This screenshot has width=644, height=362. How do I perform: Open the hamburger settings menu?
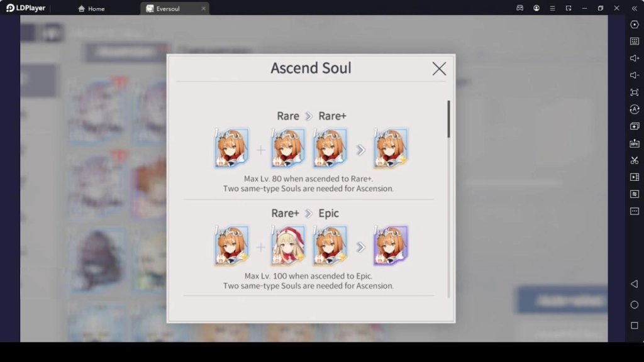click(552, 8)
